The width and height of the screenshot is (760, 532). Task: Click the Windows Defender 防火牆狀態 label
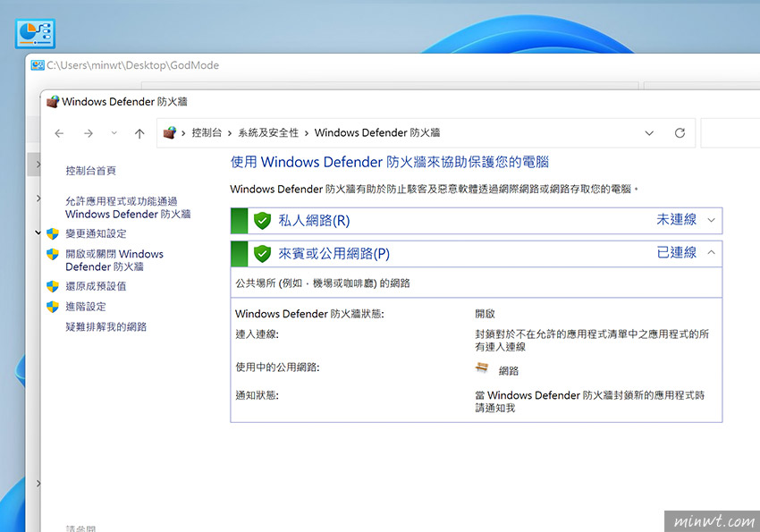[309, 314]
